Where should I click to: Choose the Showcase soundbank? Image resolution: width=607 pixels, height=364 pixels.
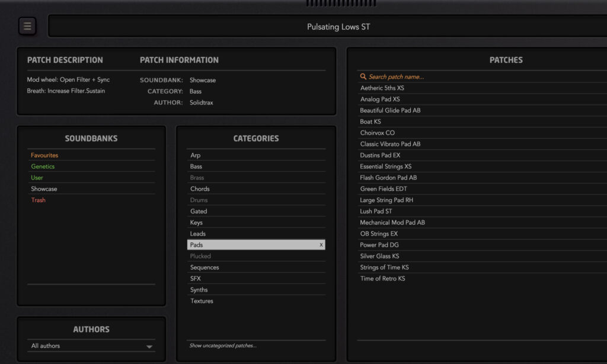point(44,189)
